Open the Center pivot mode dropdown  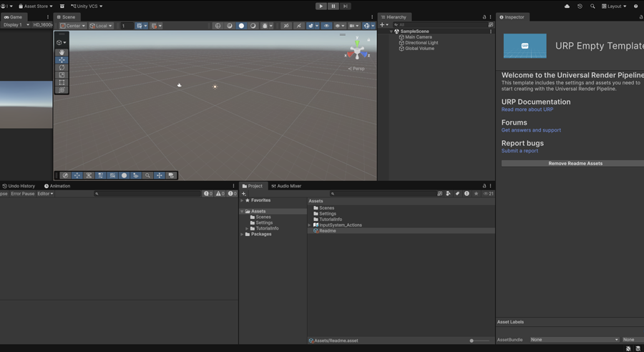pos(72,26)
